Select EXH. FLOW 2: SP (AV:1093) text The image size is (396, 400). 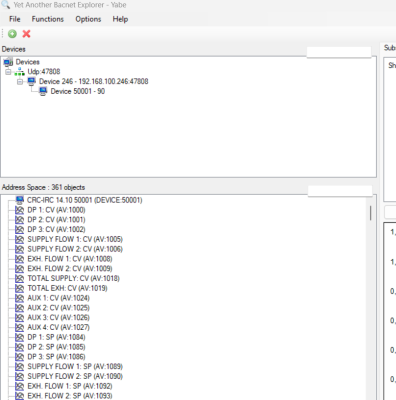coord(70,396)
